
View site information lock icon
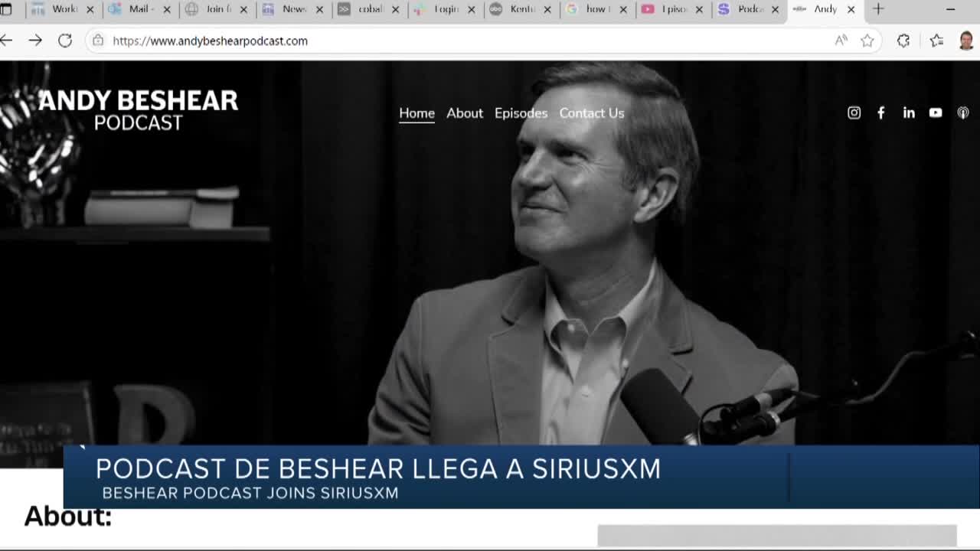[x=98, y=41]
